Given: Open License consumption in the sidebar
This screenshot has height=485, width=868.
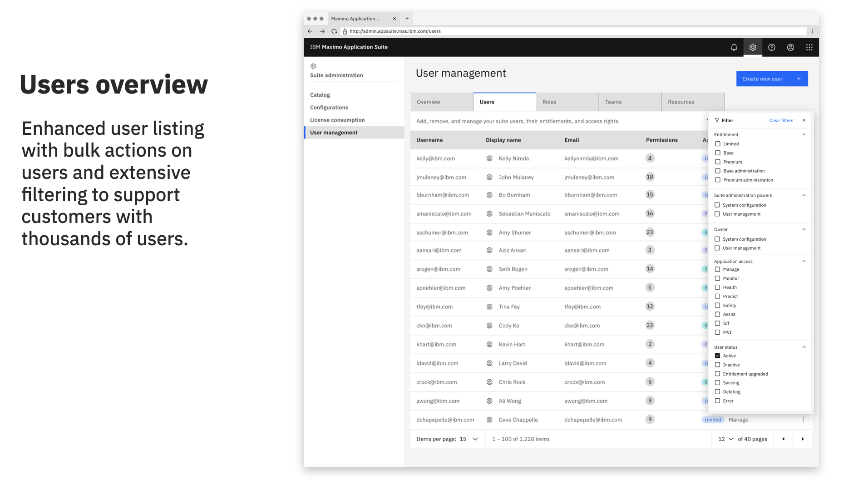Looking at the screenshot, I should coord(337,120).
